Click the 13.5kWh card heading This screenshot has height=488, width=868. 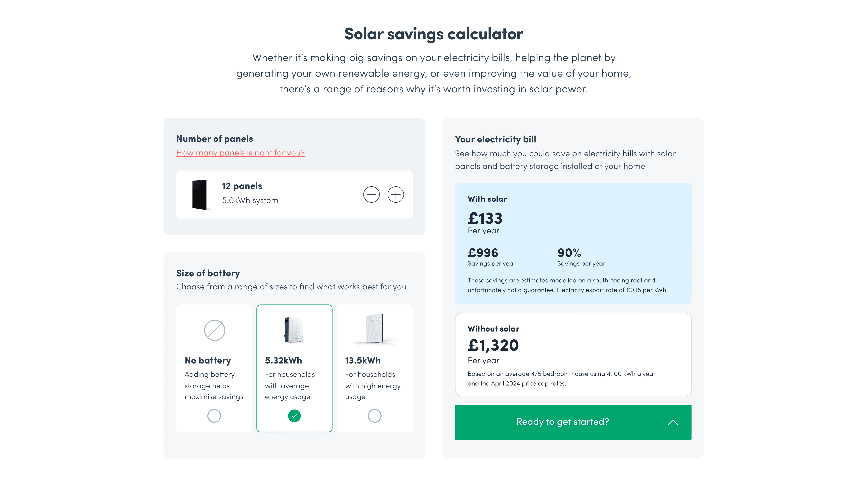pos(362,360)
